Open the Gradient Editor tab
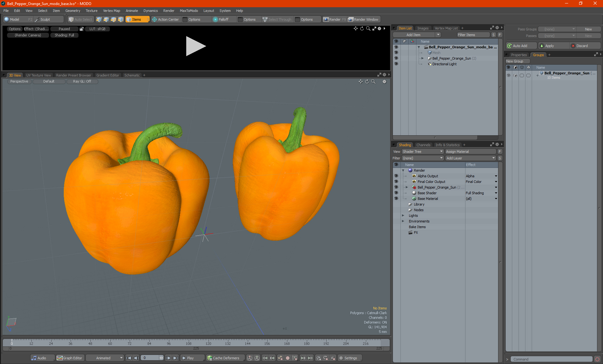This screenshot has height=364, width=603. coord(108,75)
